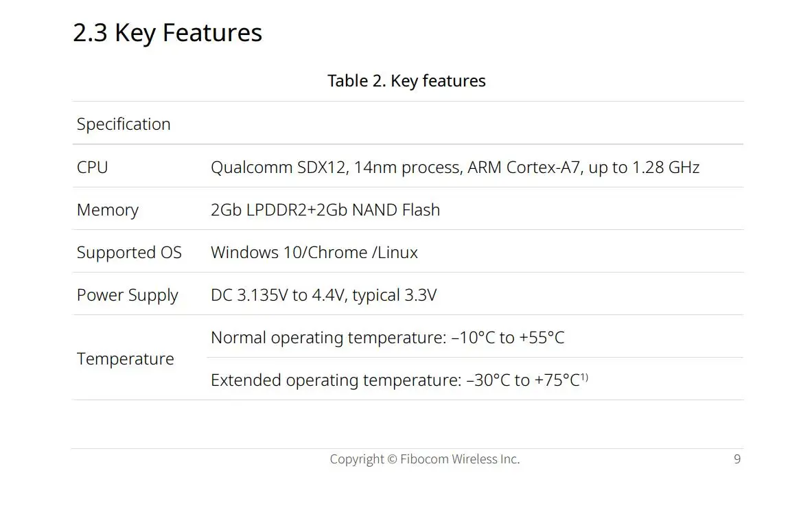The image size is (812, 508).
Task: Click the "ARM Cortex-A7" text in CPU row
Action: click(524, 168)
